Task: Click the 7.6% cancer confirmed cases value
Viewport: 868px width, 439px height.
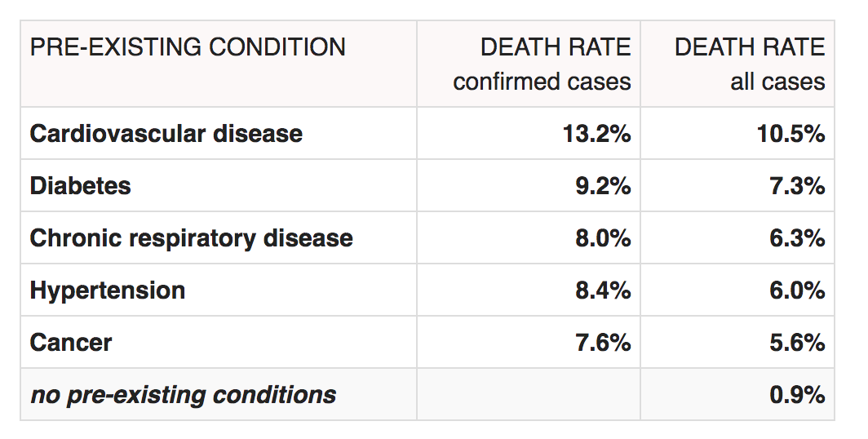Action: pyautogui.click(x=603, y=343)
